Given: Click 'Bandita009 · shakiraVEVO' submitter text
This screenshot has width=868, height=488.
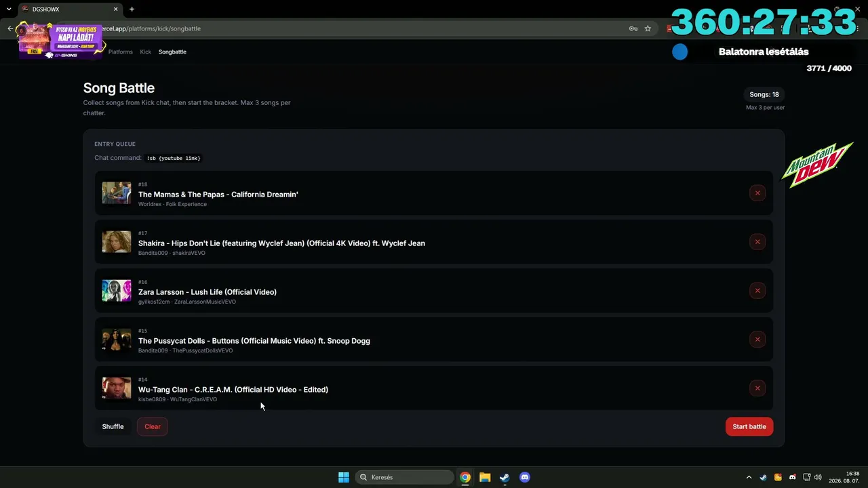Looking at the screenshot, I should 172,253.
